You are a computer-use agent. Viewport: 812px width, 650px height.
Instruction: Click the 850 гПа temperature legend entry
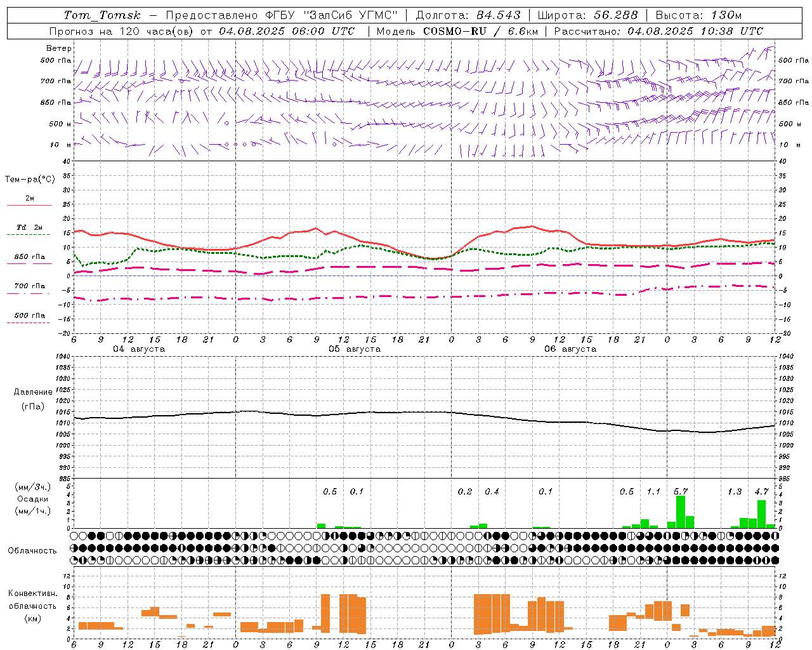pyautogui.click(x=30, y=257)
